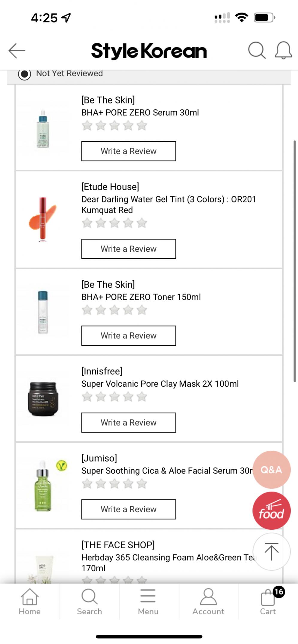Screen dimensions: 298x644
Task: Open search with the magnifier icon in header
Action: pos(257,50)
